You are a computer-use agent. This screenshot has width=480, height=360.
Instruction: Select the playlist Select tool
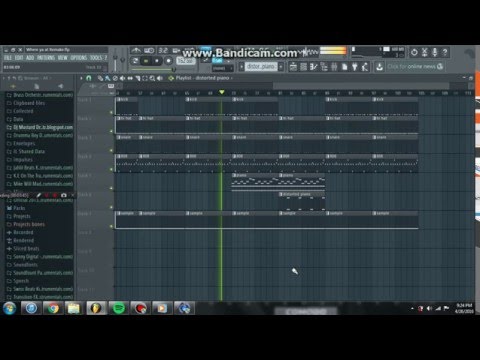tap(145, 78)
